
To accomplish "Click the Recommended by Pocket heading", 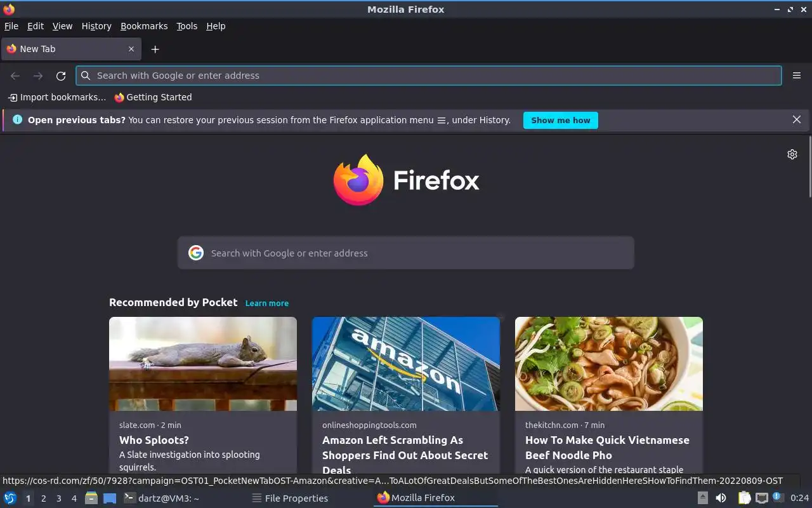I will coord(173,302).
